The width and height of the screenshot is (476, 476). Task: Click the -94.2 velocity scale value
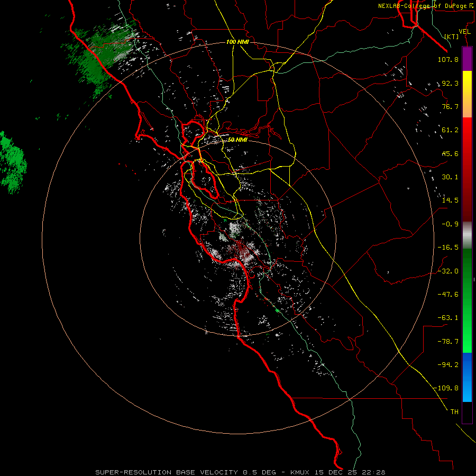click(448, 365)
